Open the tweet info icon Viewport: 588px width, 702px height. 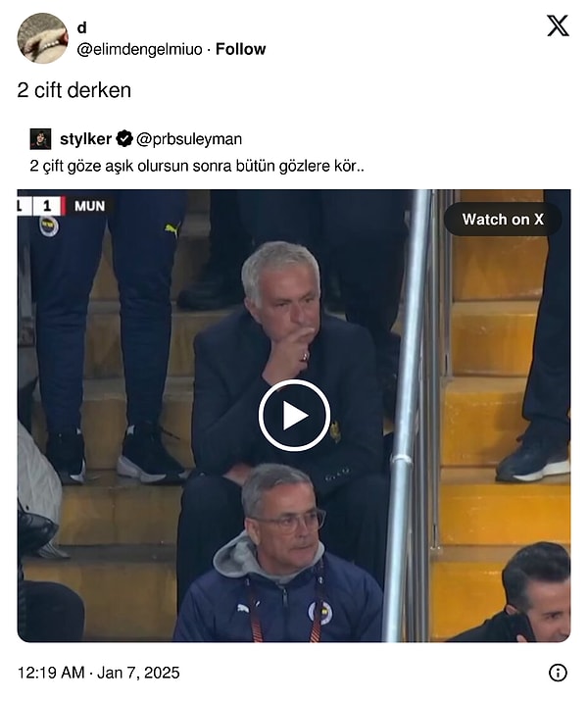(558, 673)
